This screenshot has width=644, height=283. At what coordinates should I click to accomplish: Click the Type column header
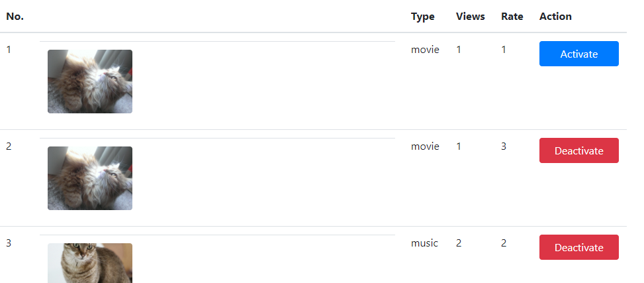click(423, 17)
